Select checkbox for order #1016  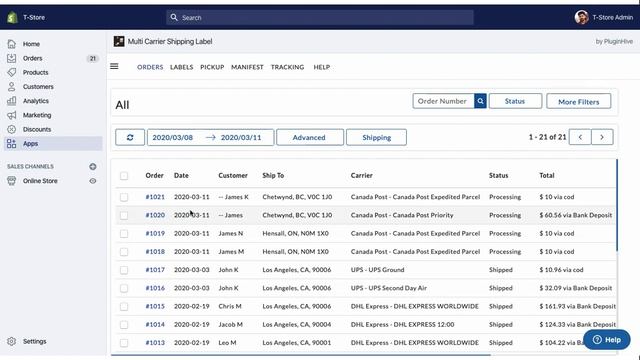click(x=124, y=288)
